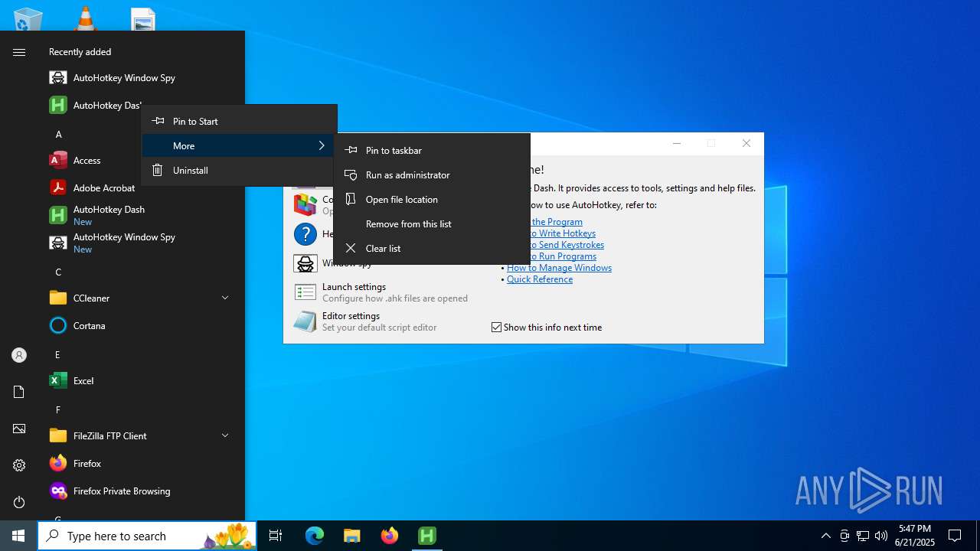
Task: Switch to AutoHotkey Dash on taskbar
Action: tap(427, 536)
